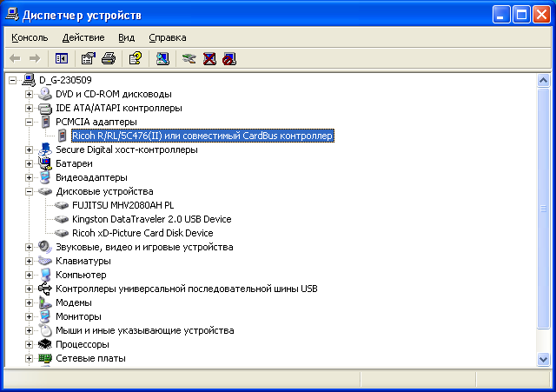556x392 pixels.
Task: Toggle the console tree pane icon
Action: point(62,58)
